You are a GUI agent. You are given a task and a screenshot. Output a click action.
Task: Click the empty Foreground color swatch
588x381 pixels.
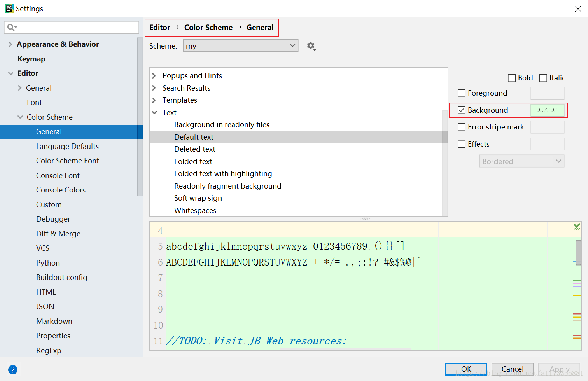pyautogui.click(x=547, y=93)
